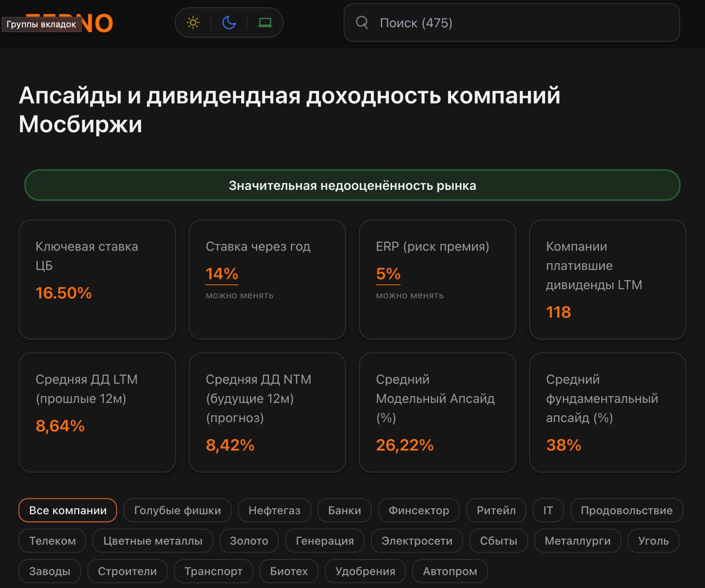Viewport: 705px width, 588px height.
Task: Click the 16.50% key rate value
Action: point(64,293)
